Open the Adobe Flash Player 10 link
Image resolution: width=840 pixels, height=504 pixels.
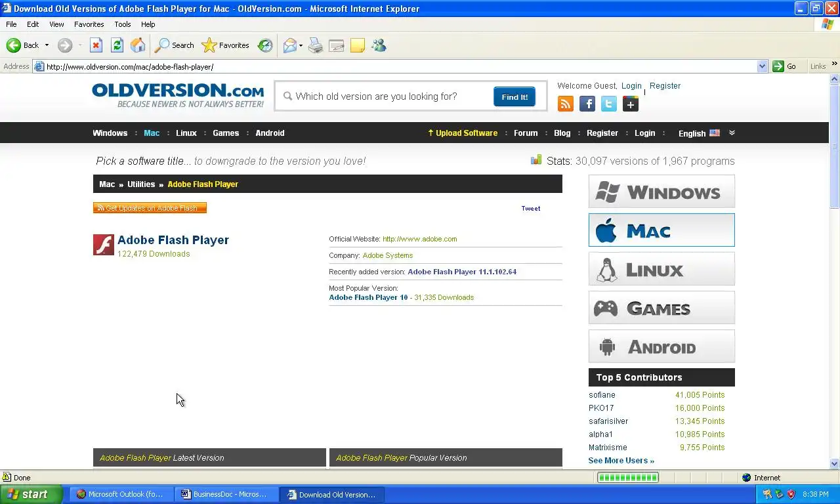pos(368,297)
